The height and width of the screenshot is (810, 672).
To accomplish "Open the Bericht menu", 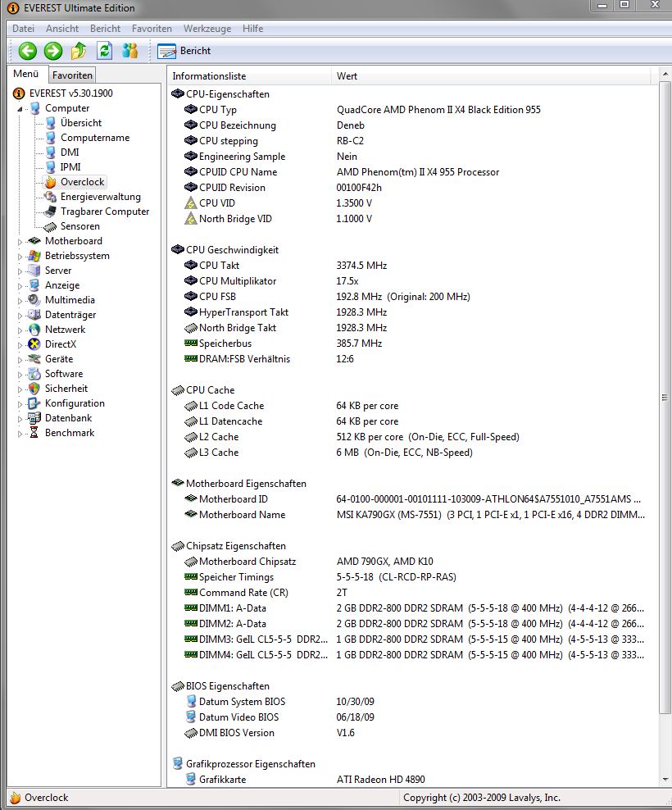I will click(x=105, y=29).
